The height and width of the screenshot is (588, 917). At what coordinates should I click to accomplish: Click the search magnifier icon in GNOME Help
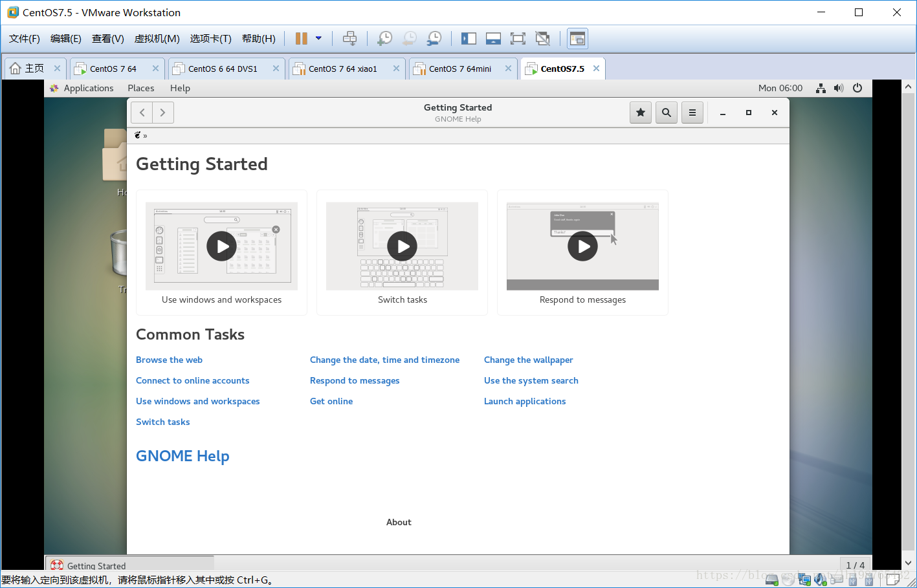pos(667,113)
